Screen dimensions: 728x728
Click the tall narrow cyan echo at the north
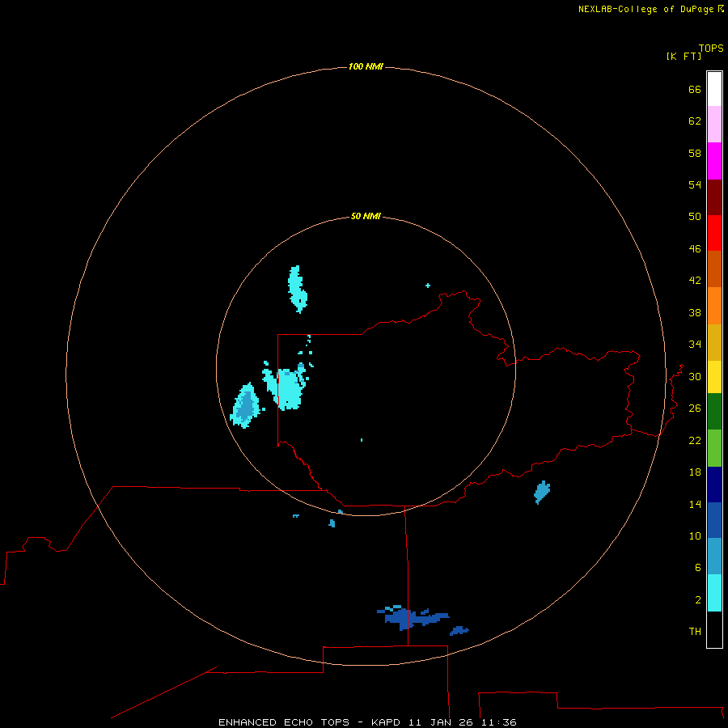(297, 289)
